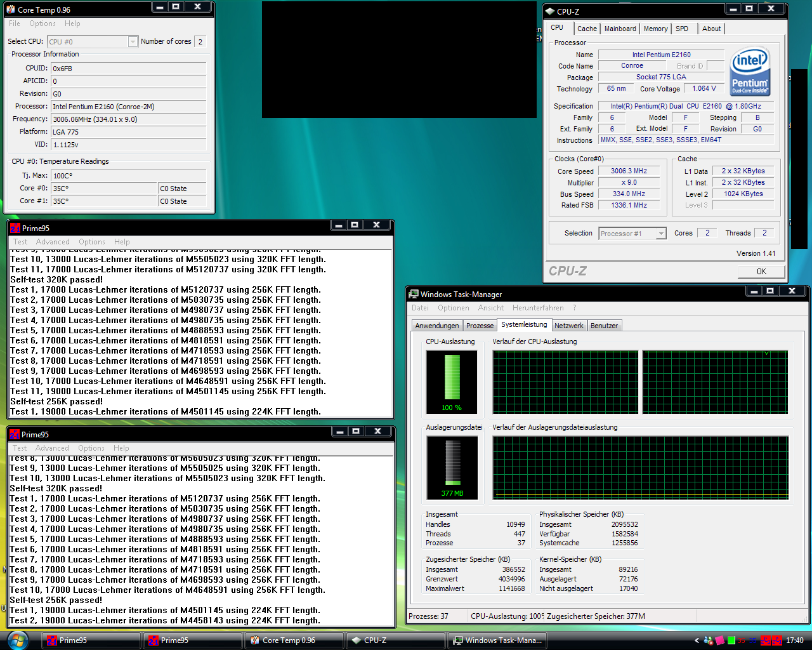This screenshot has width=812, height=650.
Task: Click the Windows Live Messenger tray icon
Action: [x=709, y=640]
